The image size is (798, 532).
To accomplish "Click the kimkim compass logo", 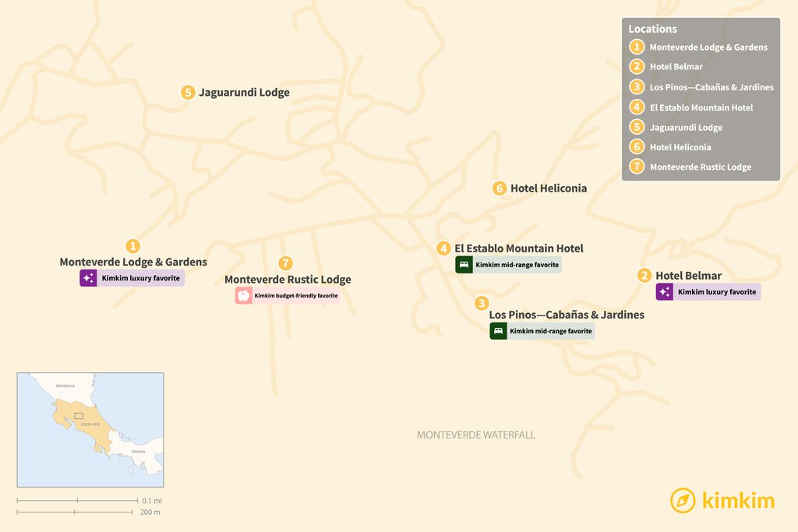I will point(683,500).
